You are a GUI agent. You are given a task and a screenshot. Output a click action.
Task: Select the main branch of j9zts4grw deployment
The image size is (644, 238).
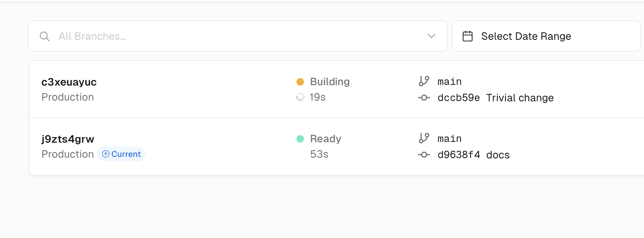450,139
